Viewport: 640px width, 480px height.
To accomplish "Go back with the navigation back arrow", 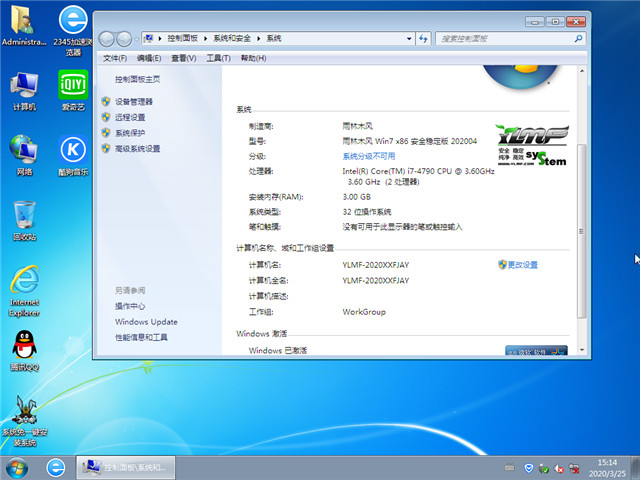I will click(x=107, y=39).
